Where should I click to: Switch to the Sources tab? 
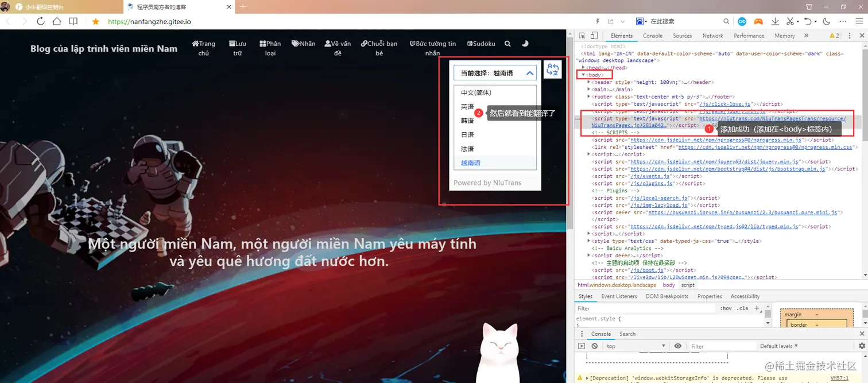coord(683,36)
